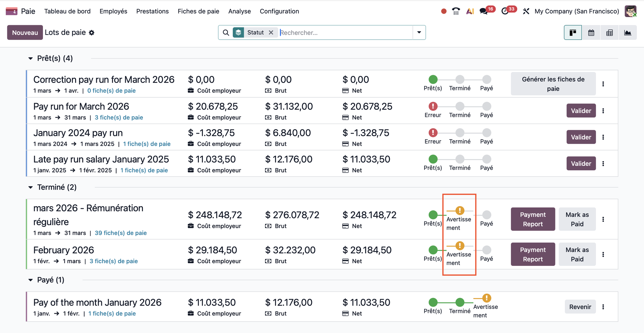
Task: Click the Payé status dot for February 2026
Action: tap(486, 250)
